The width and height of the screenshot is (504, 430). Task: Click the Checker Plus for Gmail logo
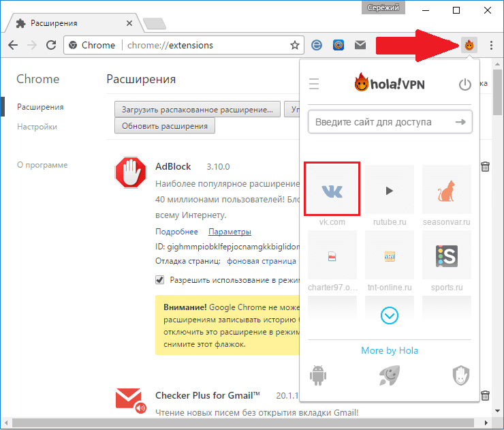coord(131,401)
